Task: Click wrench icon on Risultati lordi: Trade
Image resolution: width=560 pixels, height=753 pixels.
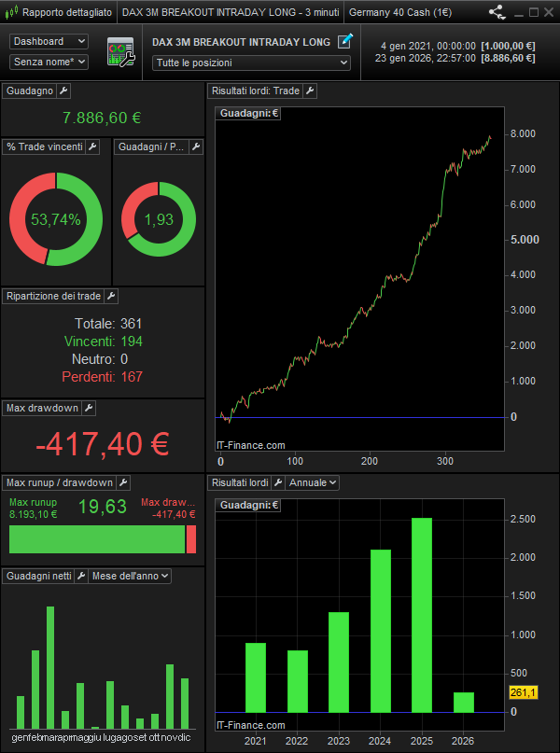Action: pos(310,91)
